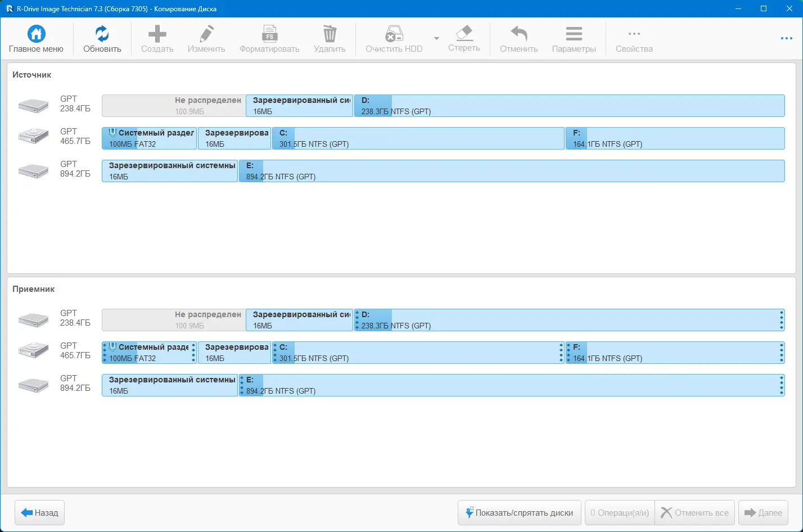Viewport: 803px width, 532px height.
Task: Click the Изменить pencil icon
Action: [206, 34]
